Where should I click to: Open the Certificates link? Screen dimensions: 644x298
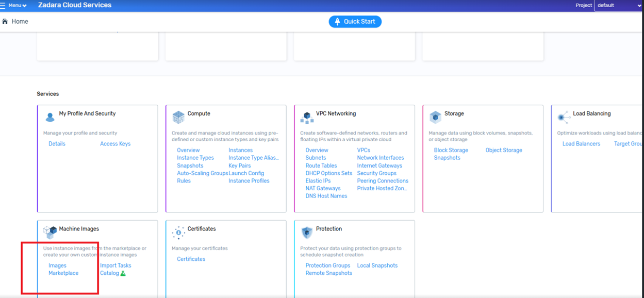(x=191, y=259)
